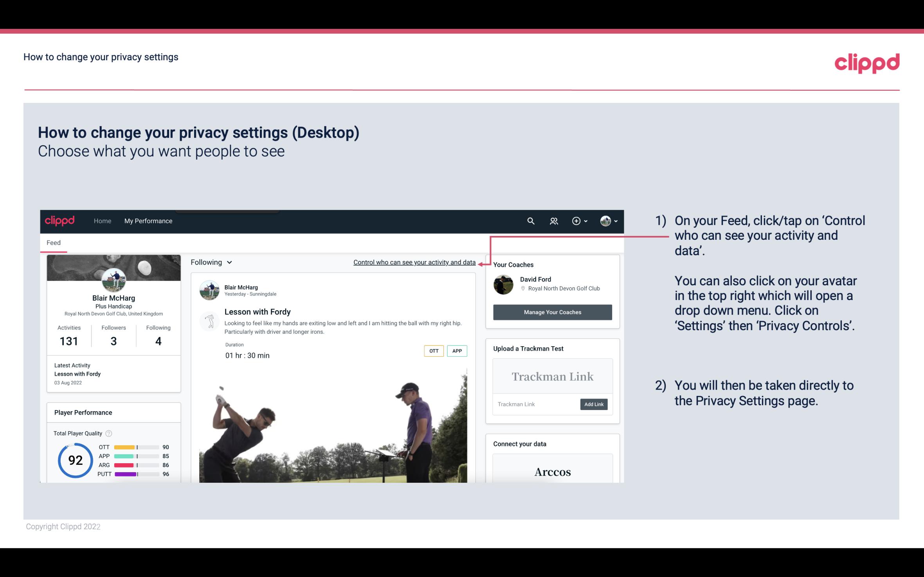The width and height of the screenshot is (924, 577).
Task: Expand the My Performance nav dropdown
Action: point(148,221)
